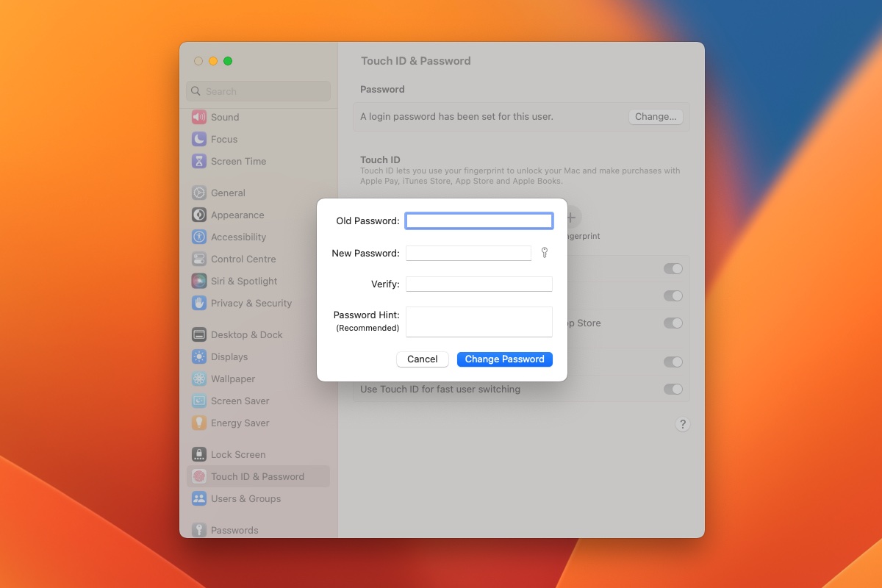Screen dimensions: 882x588
Task: Toggle Use Touch ID for fast user switching
Action: (x=673, y=389)
